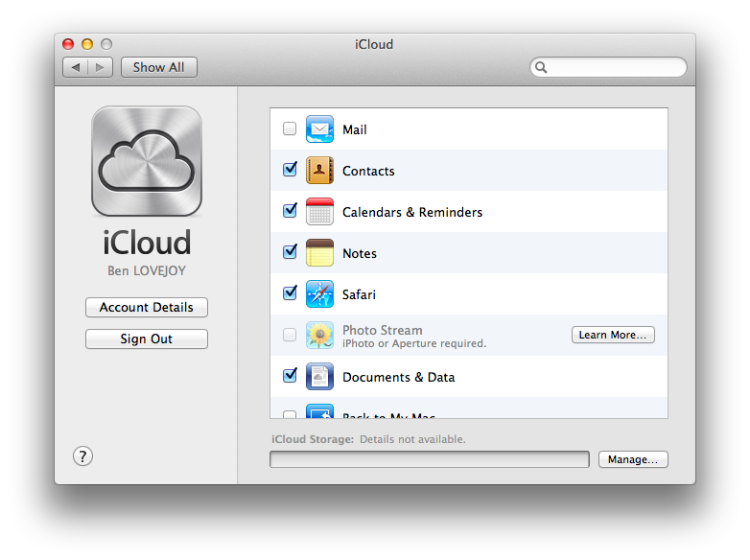The image size is (750, 560).
Task: Click Learn More for Photo Stream
Action: click(x=613, y=335)
